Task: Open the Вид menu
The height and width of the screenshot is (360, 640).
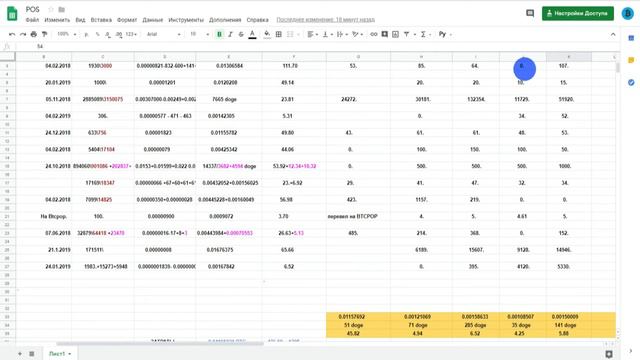Action: tap(80, 20)
